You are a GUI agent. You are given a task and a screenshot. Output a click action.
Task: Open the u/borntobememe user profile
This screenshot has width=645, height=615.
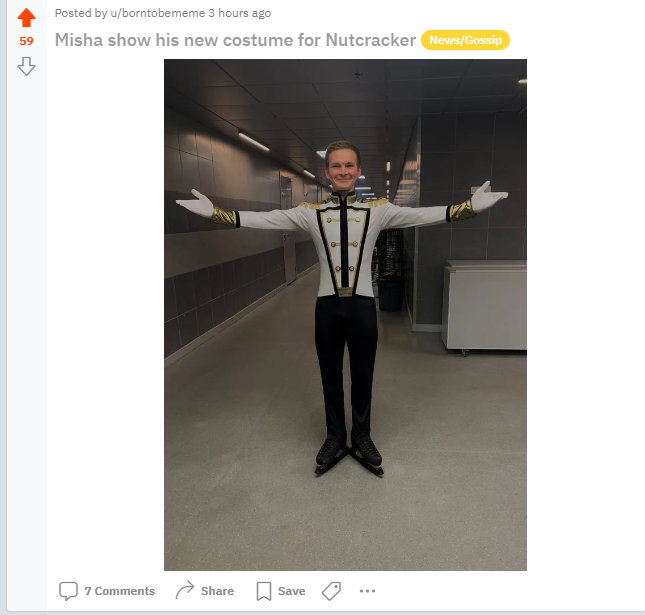coord(158,13)
